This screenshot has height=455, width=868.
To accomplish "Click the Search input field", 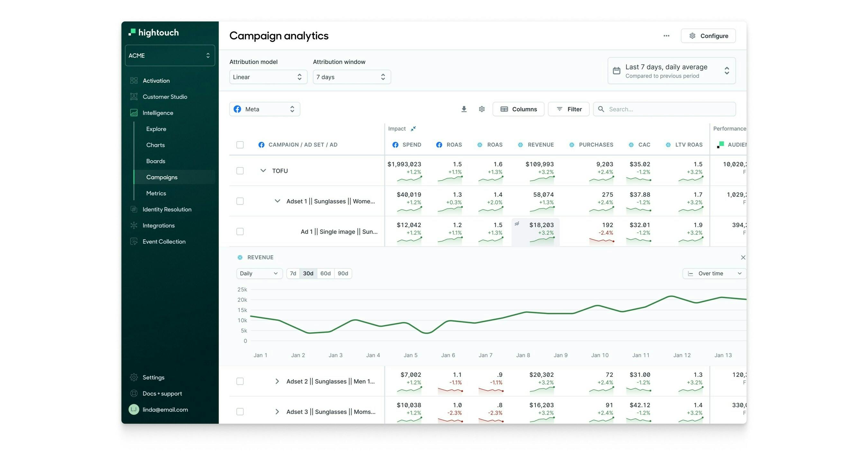I will [x=664, y=109].
